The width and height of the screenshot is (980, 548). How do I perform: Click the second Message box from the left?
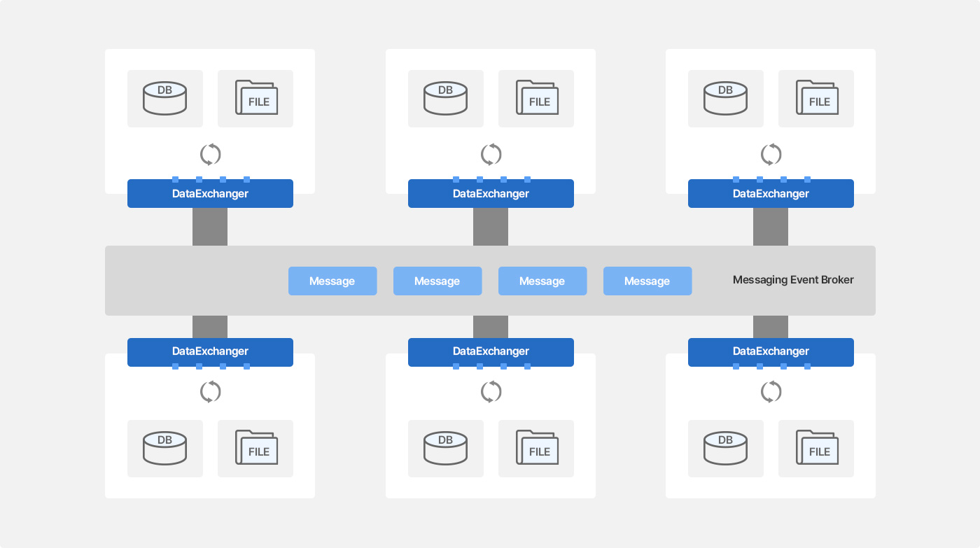[437, 281]
